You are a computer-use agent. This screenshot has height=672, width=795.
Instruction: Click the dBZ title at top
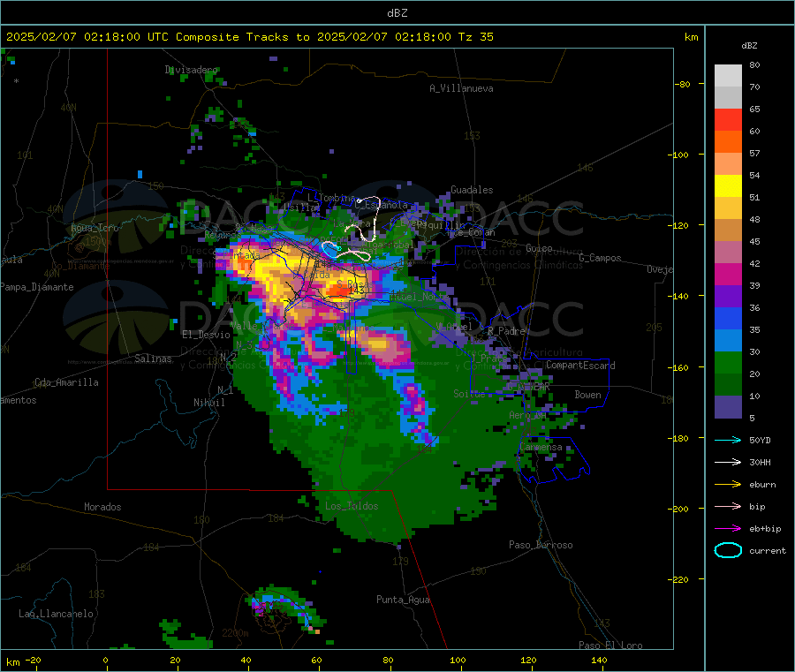click(x=397, y=13)
